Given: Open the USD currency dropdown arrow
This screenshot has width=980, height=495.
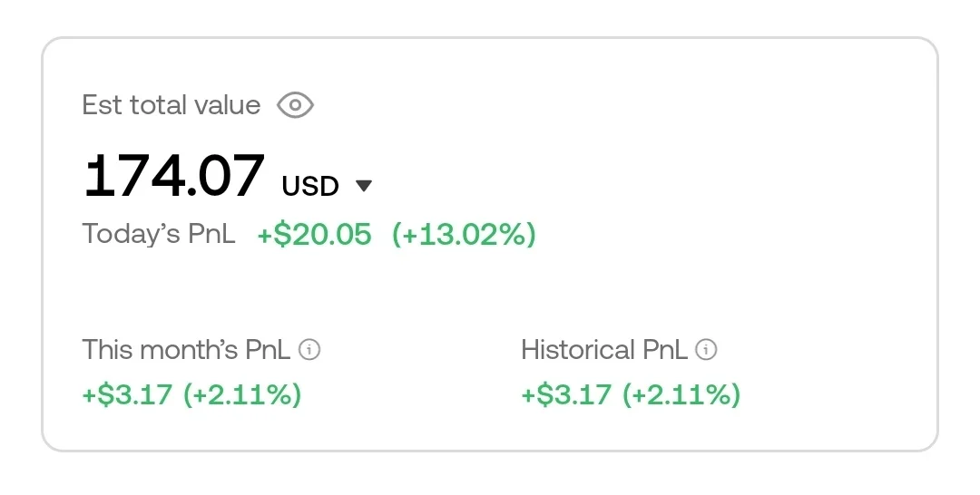Looking at the screenshot, I should pyautogui.click(x=364, y=186).
